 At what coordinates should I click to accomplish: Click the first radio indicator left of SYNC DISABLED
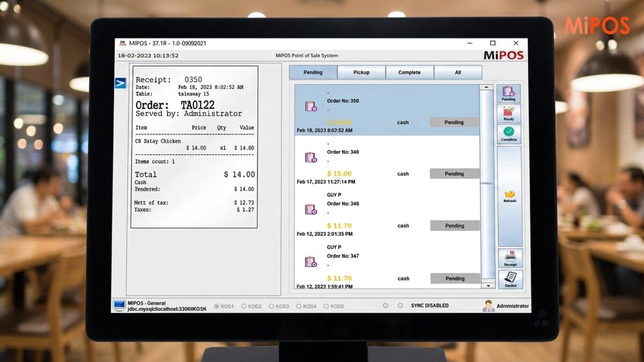point(385,306)
